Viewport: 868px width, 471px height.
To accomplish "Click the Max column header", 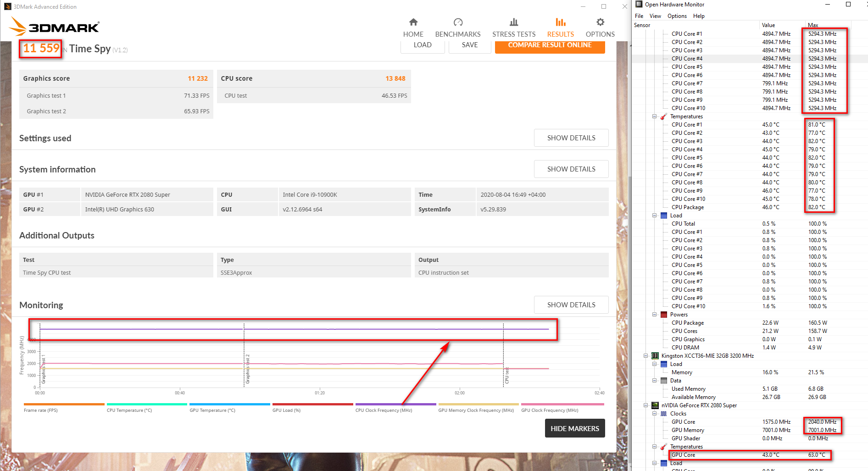I will click(x=829, y=25).
